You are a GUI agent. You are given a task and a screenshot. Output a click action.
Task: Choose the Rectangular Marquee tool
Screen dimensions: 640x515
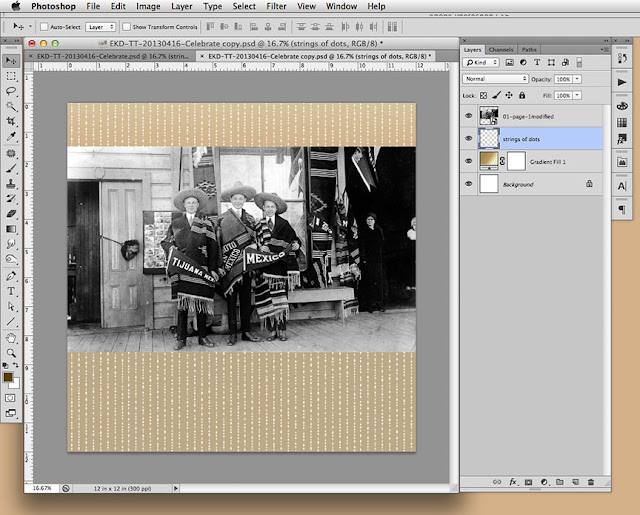(11, 75)
